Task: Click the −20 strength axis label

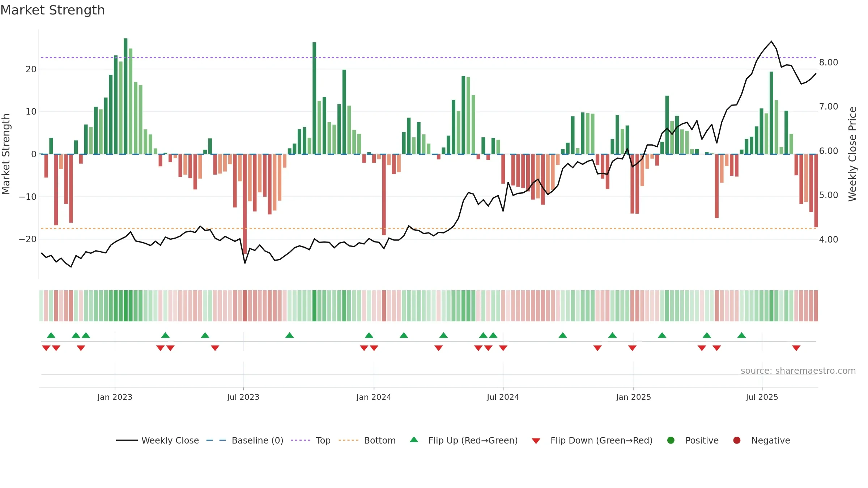Action: [28, 239]
